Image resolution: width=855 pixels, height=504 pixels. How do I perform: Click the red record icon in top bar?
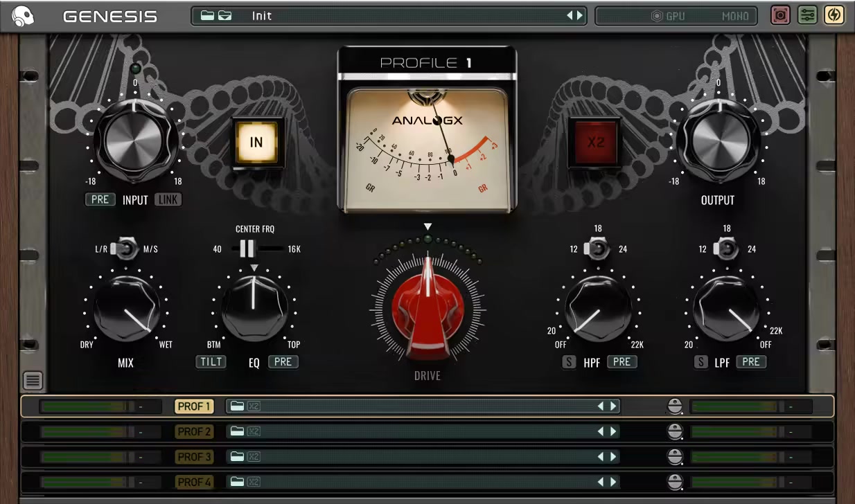click(781, 15)
